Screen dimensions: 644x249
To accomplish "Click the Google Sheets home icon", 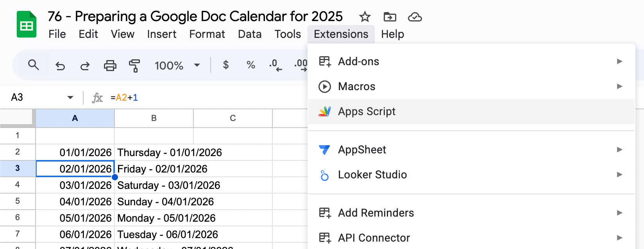I will [x=26, y=25].
